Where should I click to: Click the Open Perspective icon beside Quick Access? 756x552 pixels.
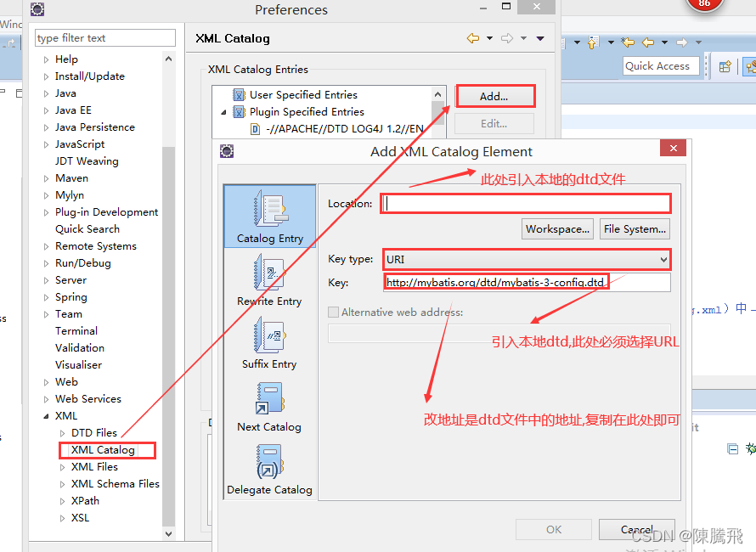(725, 66)
